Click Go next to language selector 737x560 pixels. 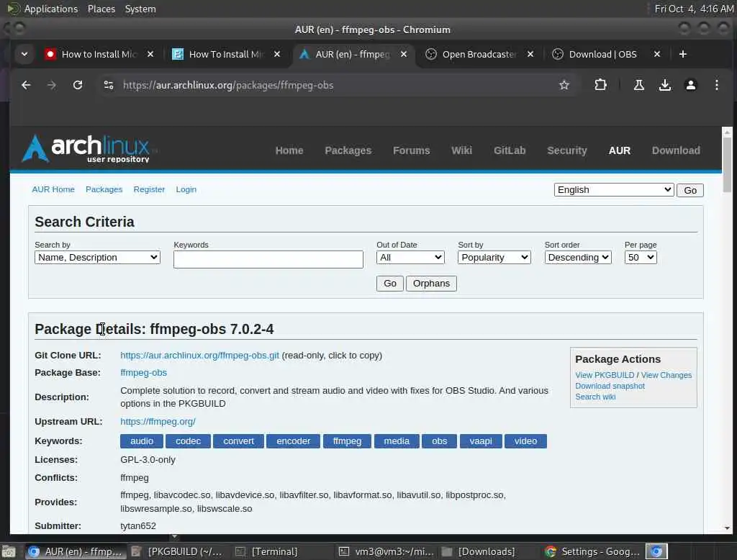click(690, 191)
